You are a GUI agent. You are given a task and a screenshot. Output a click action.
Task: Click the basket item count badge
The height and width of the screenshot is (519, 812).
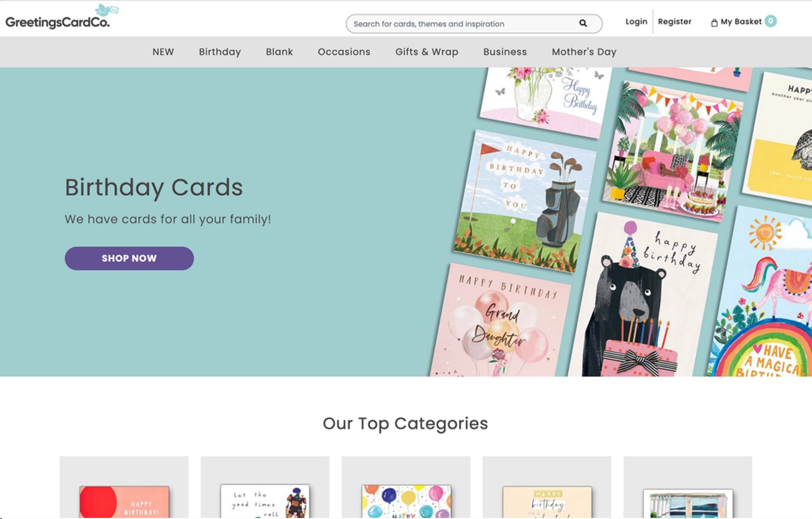(x=770, y=21)
